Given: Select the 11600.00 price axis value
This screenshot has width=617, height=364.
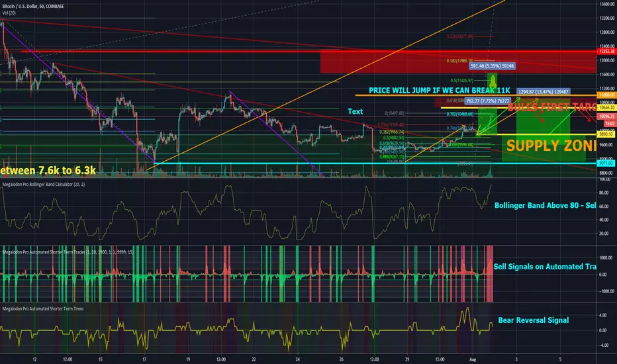Looking at the screenshot, I should point(607,74).
